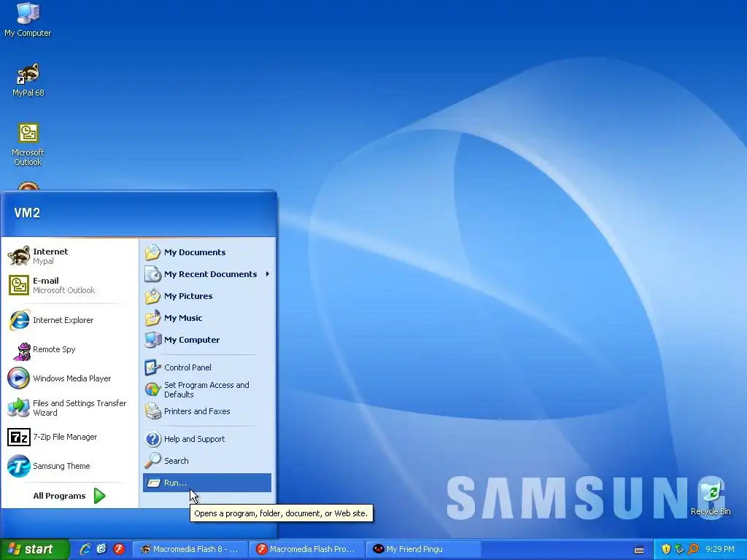Click VM2 user name in Start menu
This screenshot has width=747, height=560.
pos(27,213)
